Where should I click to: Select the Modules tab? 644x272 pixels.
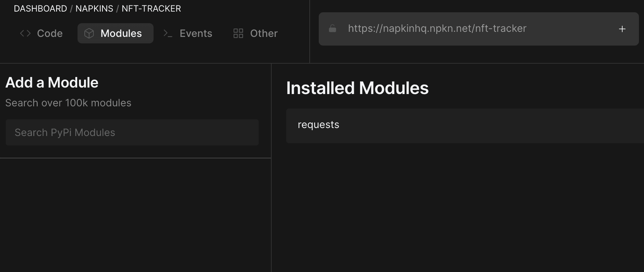point(115,33)
